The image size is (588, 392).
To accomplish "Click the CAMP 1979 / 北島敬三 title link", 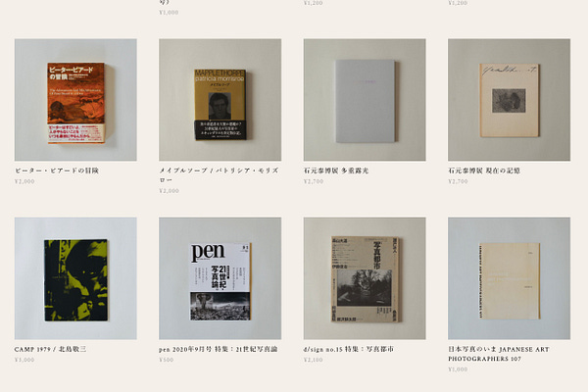I will pyautogui.click(x=50, y=349).
